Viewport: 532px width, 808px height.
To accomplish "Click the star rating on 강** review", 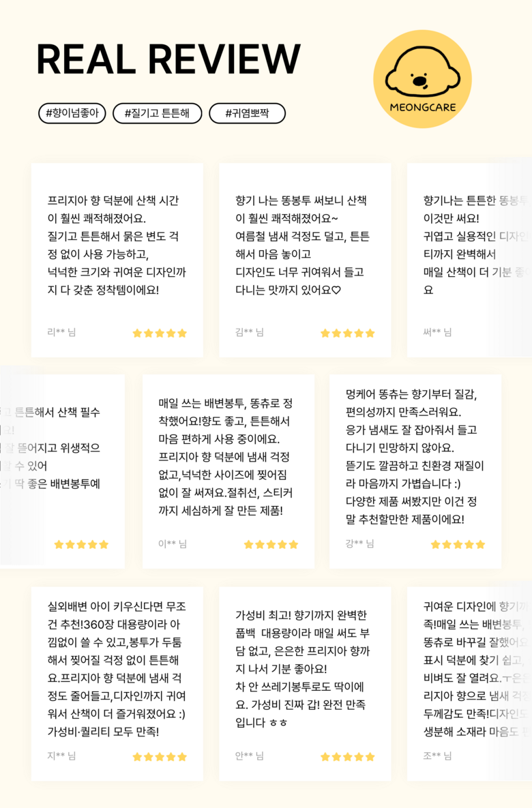I will 458,545.
